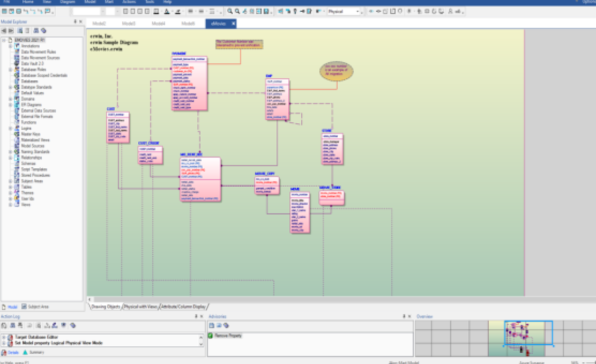Click first icon in Action Log toolbar

pos(4,325)
